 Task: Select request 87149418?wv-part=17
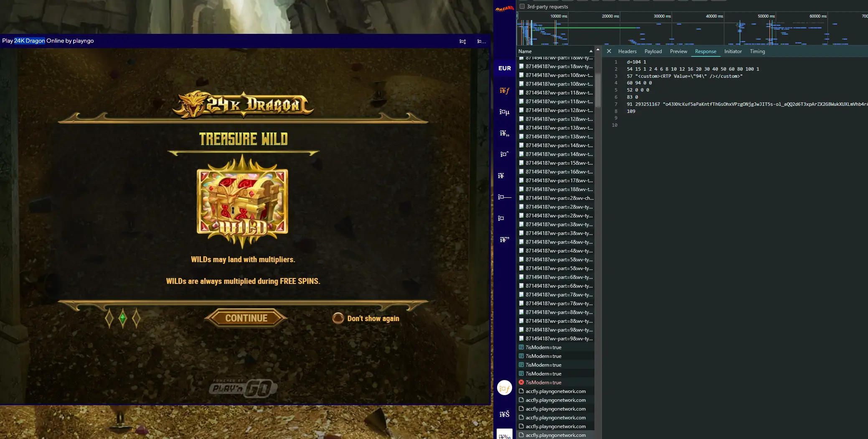556,181
